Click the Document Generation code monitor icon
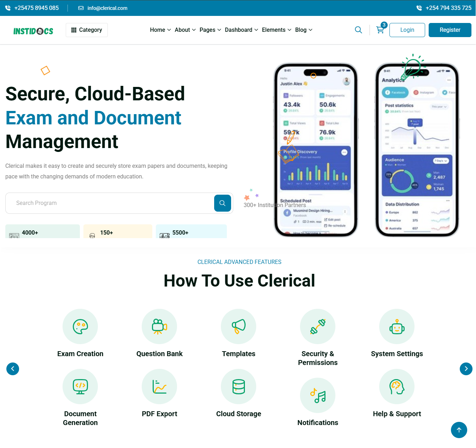This screenshot has height=448, width=476. (80, 387)
